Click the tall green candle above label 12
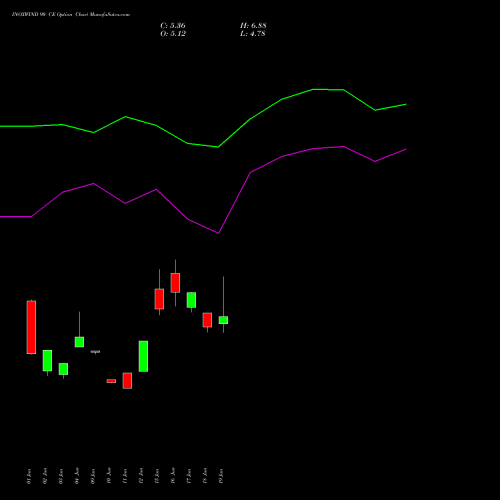This screenshot has width=500, height=500. coord(143,356)
